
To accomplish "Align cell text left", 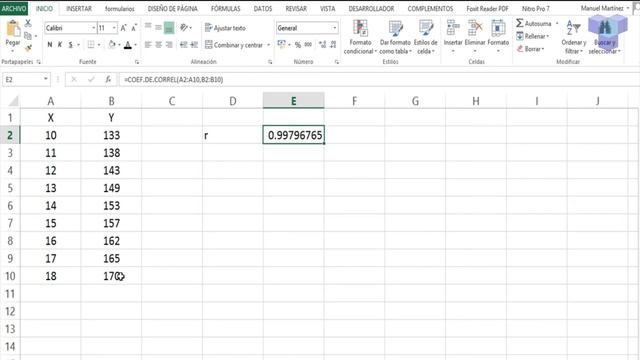I will tap(148, 44).
